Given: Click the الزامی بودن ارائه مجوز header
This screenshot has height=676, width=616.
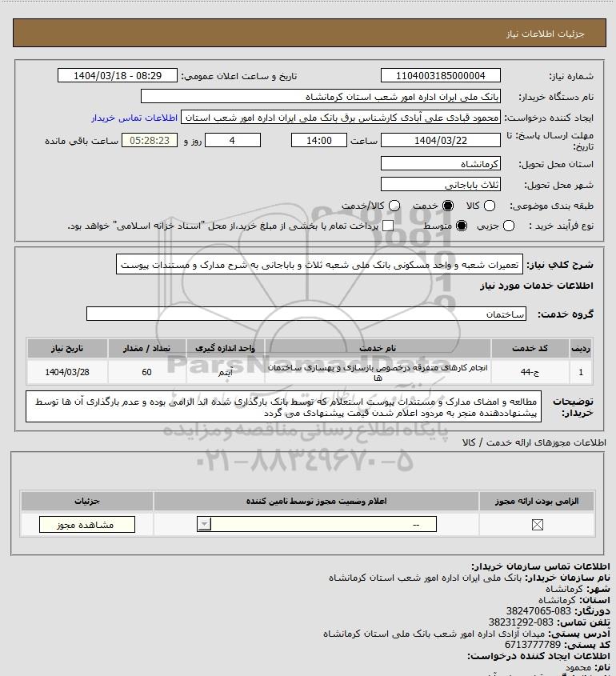Looking at the screenshot, I should tap(537, 501).
